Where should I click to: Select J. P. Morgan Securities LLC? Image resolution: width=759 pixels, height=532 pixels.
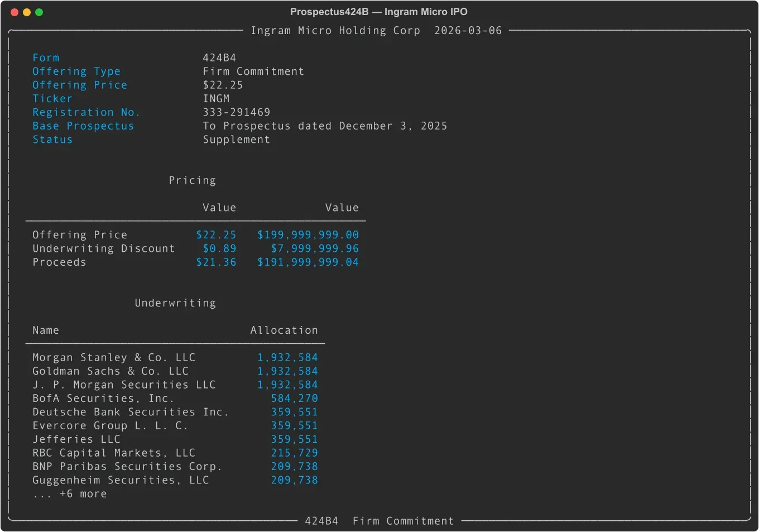[x=124, y=385]
